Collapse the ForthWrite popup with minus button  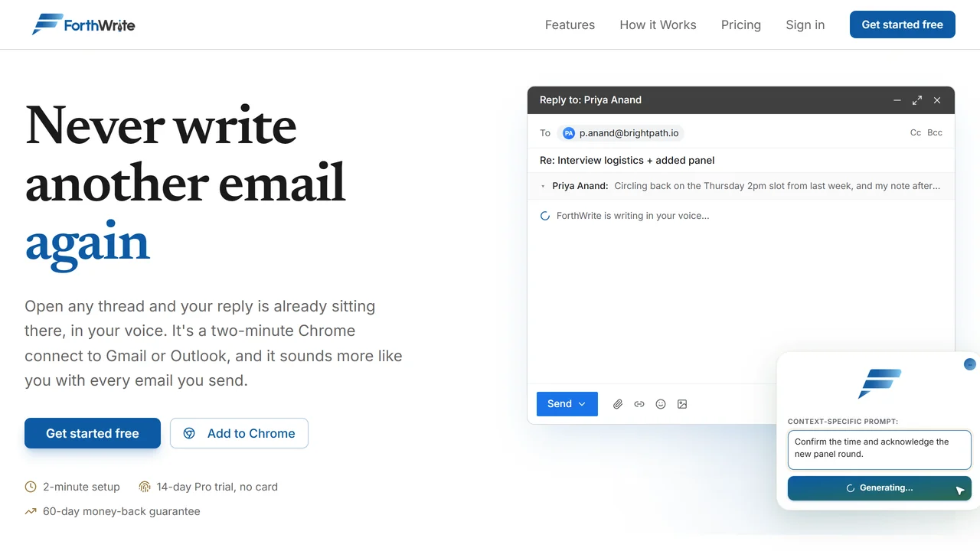point(970,364)
